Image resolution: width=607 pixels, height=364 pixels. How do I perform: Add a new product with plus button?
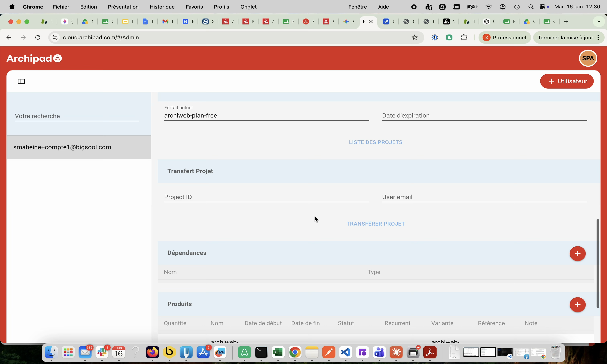click(x=577, y=305)
